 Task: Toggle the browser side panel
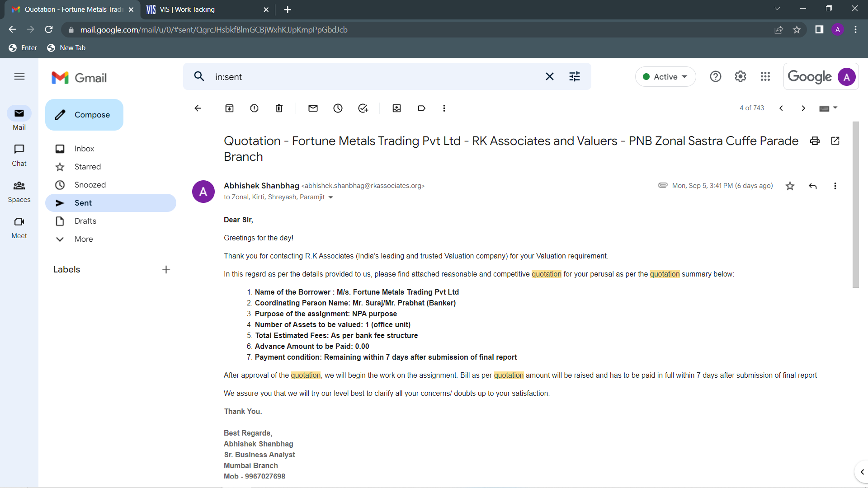819,29
